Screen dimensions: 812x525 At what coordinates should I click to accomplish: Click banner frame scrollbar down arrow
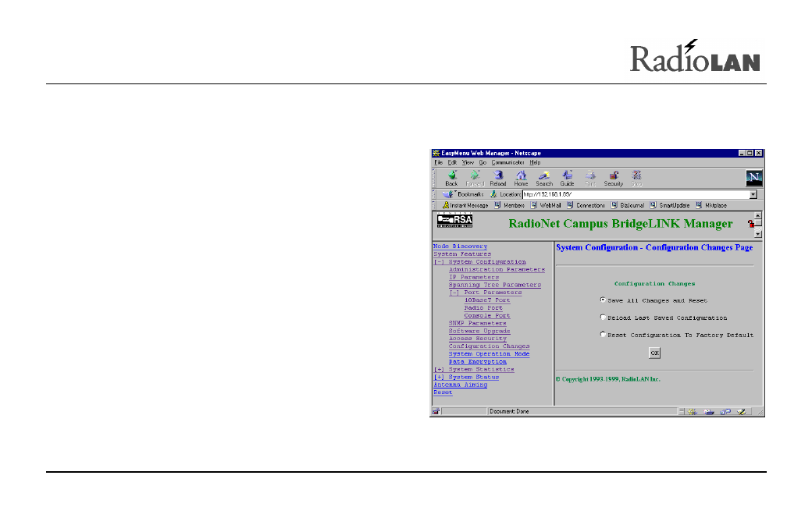[x=757, y=234]
